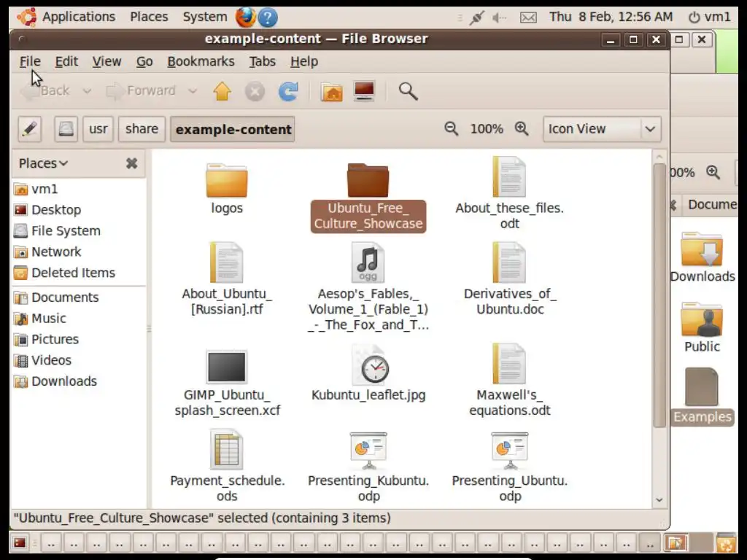The height and width of the screenshot is (560, 747).
Task: Reload the current folder
Action: point(288,91)
